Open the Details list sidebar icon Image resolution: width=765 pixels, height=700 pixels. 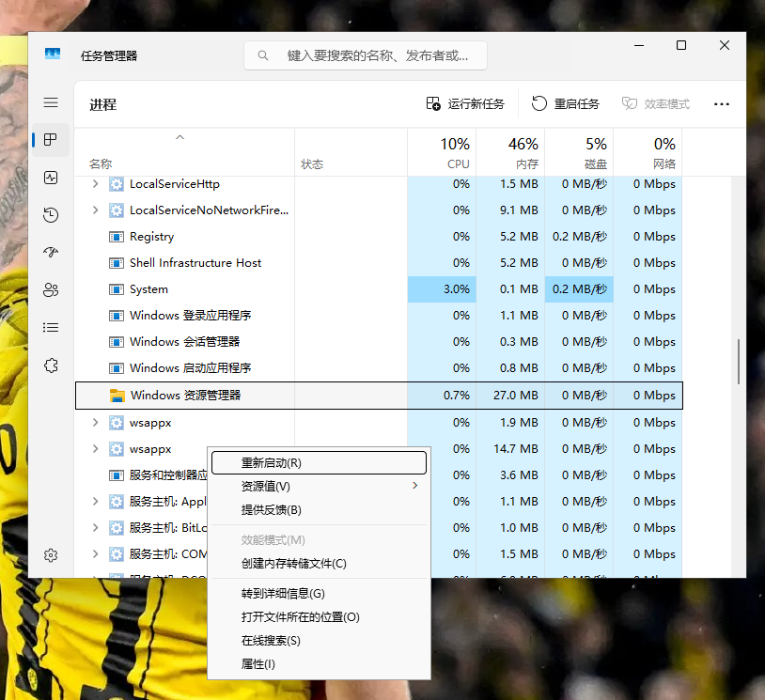(x=51, y=327)
